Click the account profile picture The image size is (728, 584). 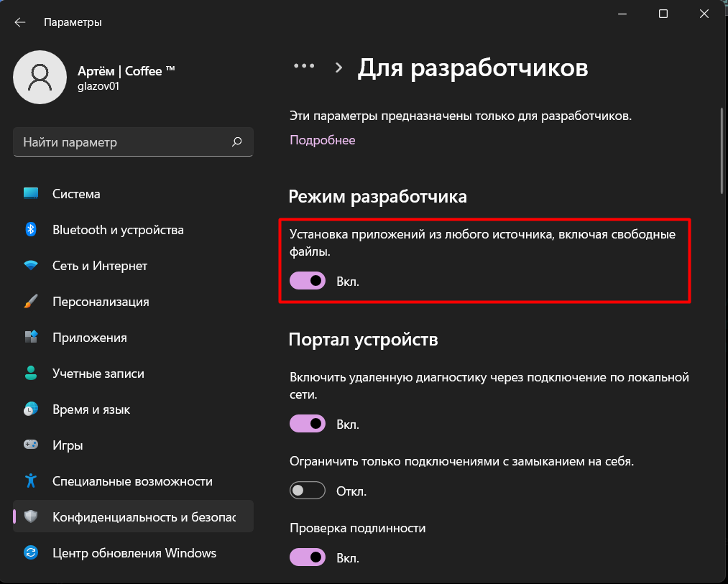point(40,77)
